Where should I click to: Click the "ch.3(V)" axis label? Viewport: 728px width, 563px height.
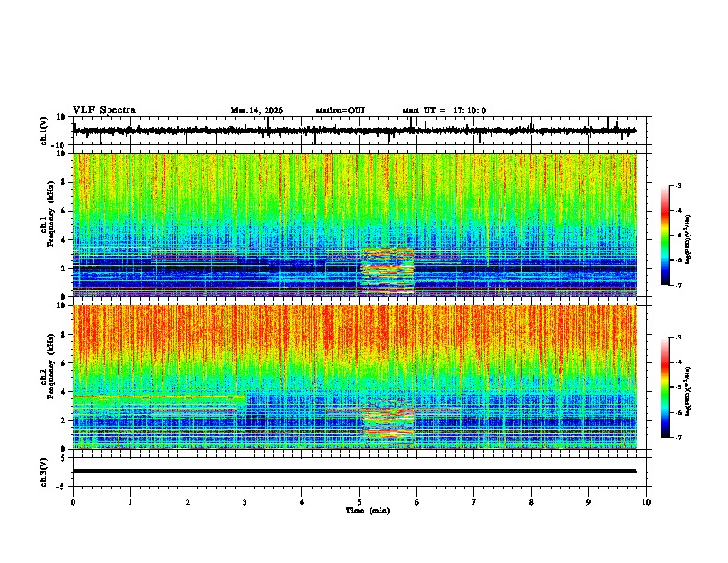point(44,472)
